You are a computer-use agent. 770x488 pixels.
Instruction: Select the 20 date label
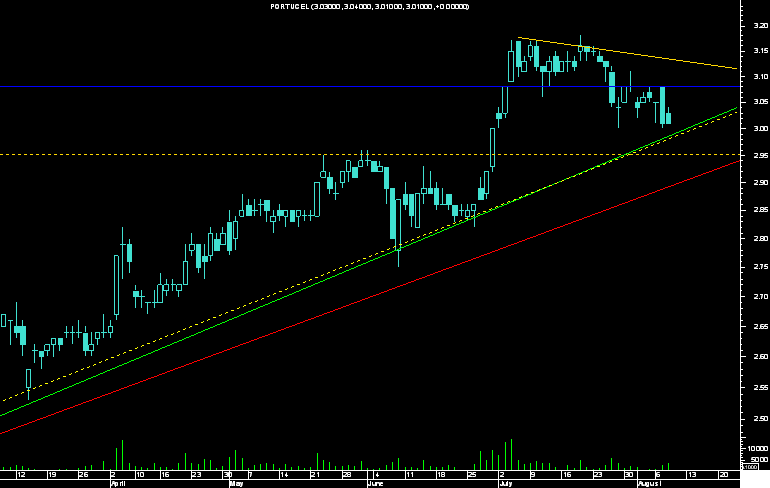click(723, 475)
